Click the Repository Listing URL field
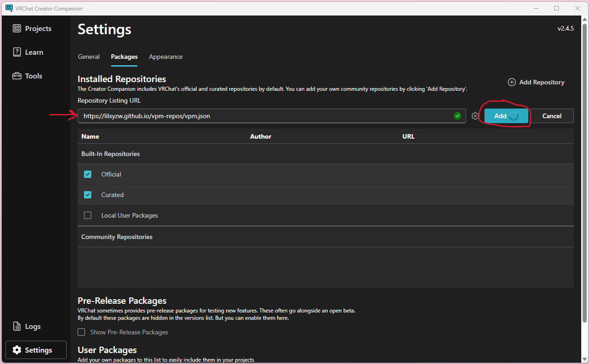Viewport: 589px width, 364px height. [x=272, y=116]
